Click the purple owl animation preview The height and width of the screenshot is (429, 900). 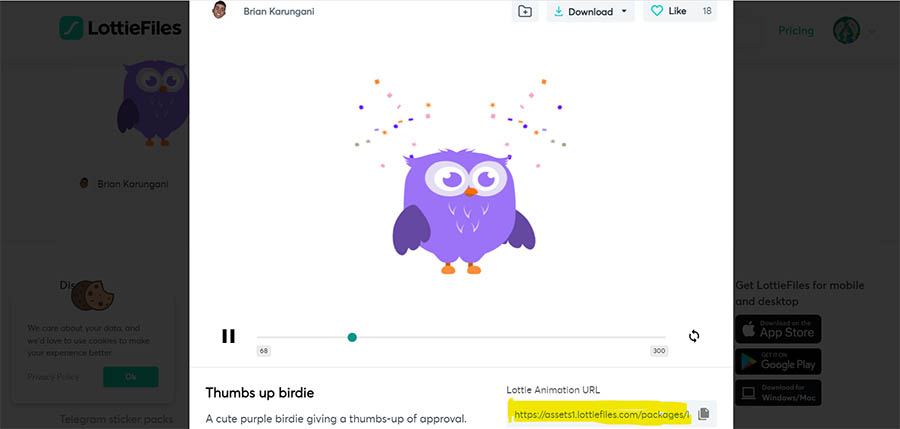[x=462, y=210]
